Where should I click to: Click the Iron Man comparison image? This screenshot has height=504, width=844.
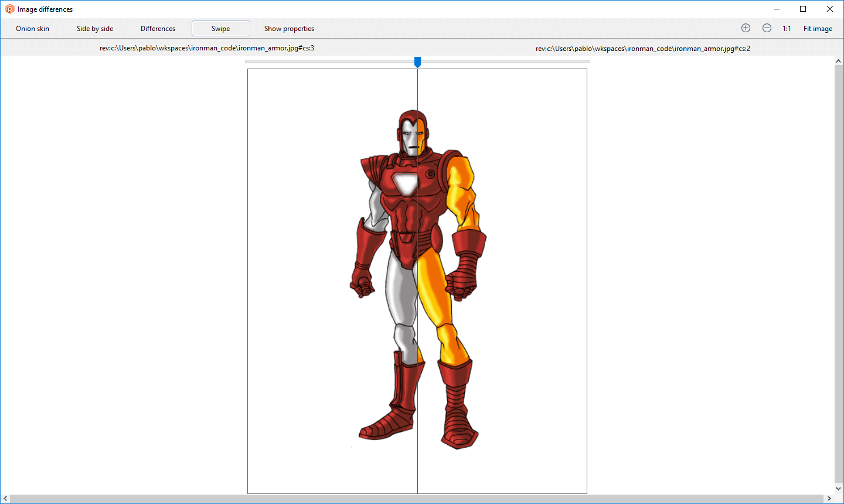click(417, 281)
